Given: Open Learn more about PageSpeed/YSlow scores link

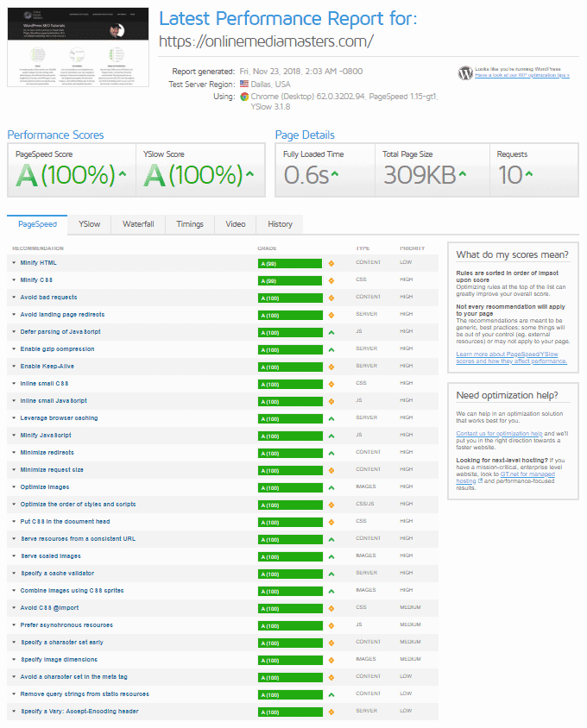Looking at the screenshot, I should (x=511, y=357).
